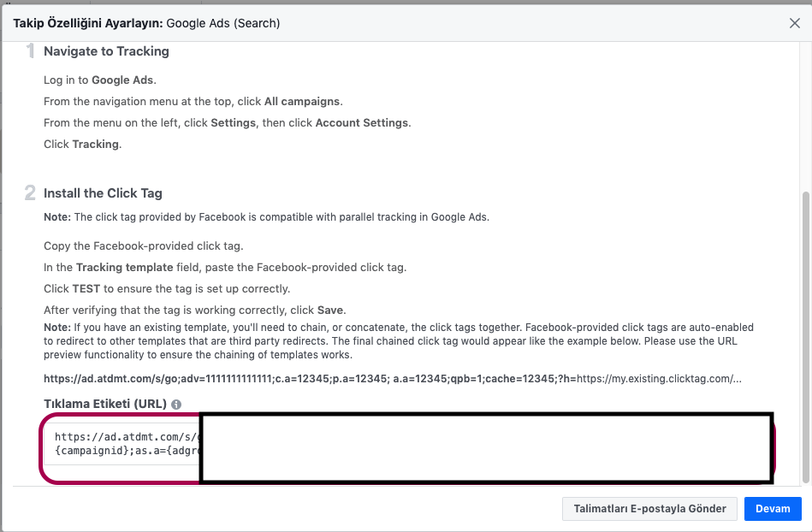Screen dimensions: 812x532
Task: Click the note about chaining existing templates
Action: (x=399, y=341)
